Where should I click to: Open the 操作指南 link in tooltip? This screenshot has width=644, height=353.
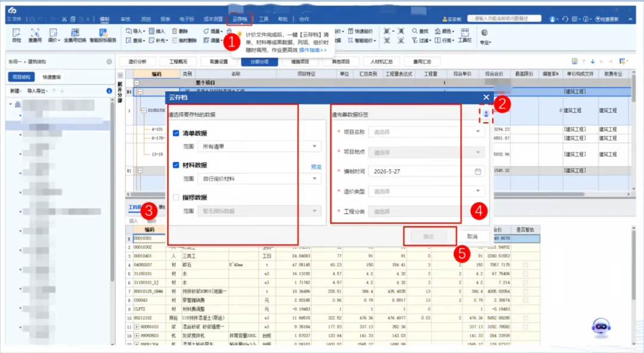[x=313, y=50]
